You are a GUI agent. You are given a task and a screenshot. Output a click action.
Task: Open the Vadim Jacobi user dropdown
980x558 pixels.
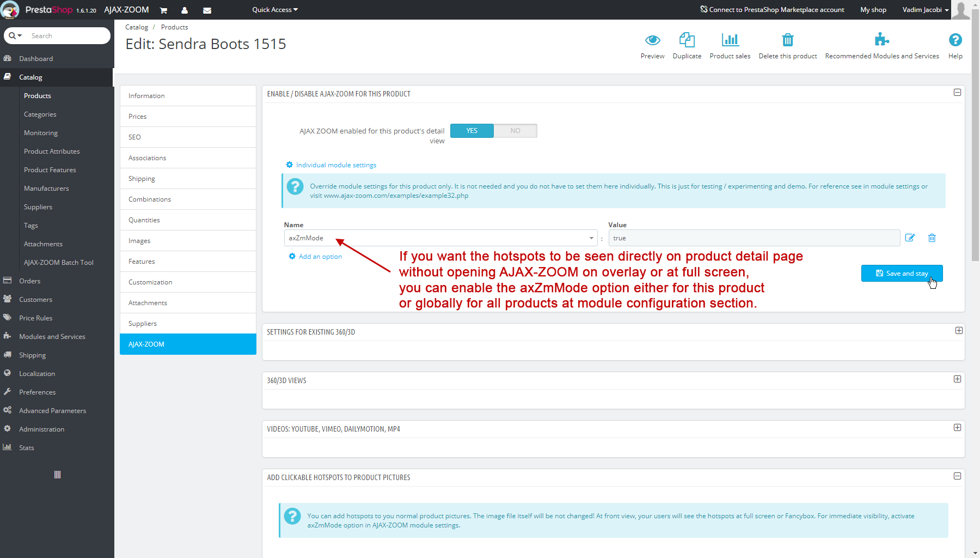point(926,10)
